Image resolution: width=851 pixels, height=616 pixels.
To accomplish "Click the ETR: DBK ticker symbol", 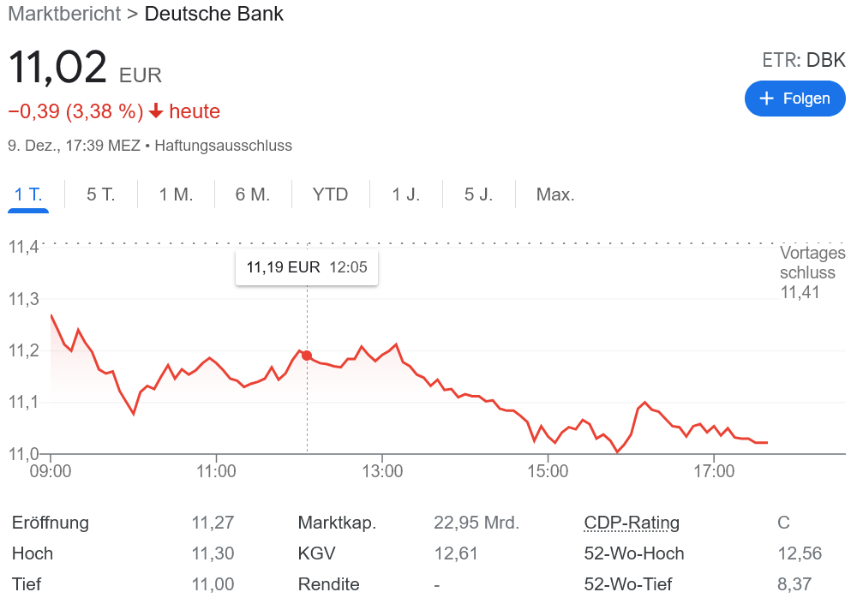I will tap(803, 60).
